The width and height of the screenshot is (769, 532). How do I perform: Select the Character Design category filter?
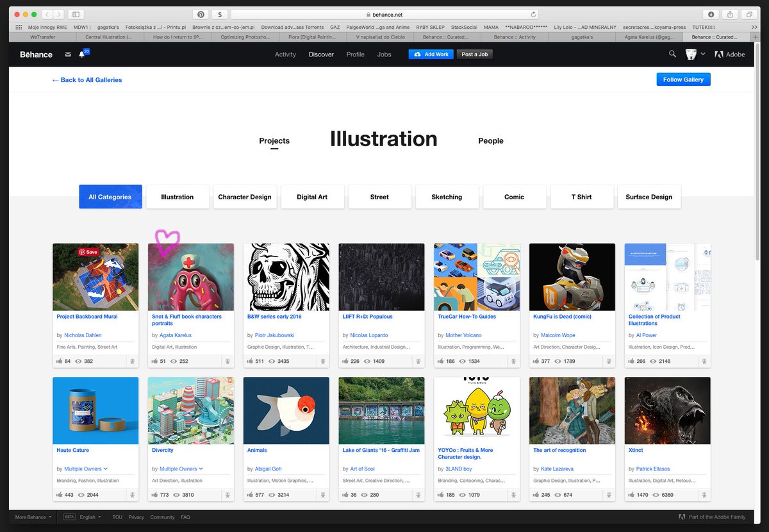(x=245, y=197)
